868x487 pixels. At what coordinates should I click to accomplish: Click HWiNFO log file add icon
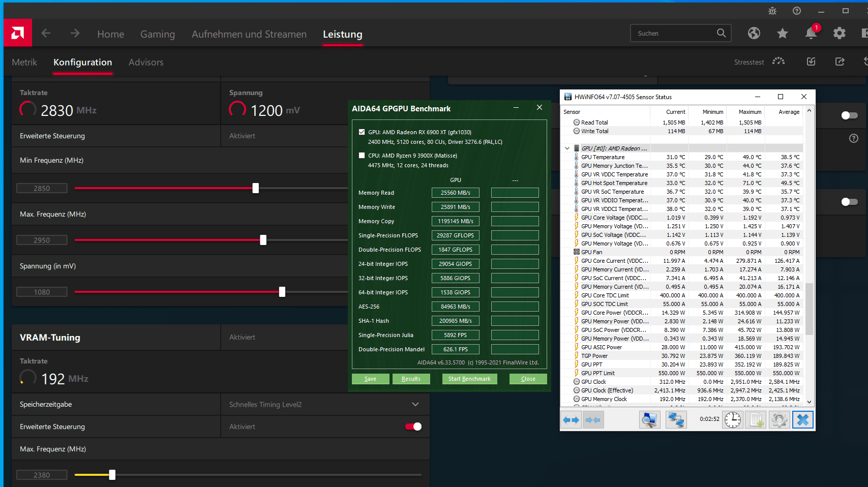(x=756, y=420)
